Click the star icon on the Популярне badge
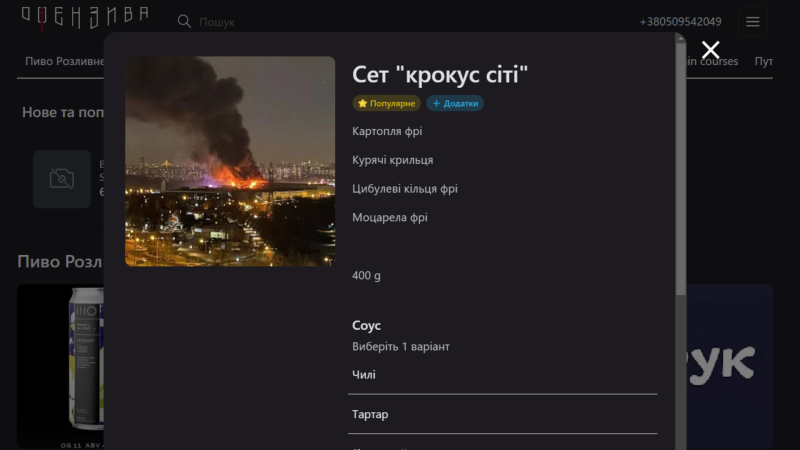Image resolution: width=800 pixels, height=450 pixels. point(363,103)
